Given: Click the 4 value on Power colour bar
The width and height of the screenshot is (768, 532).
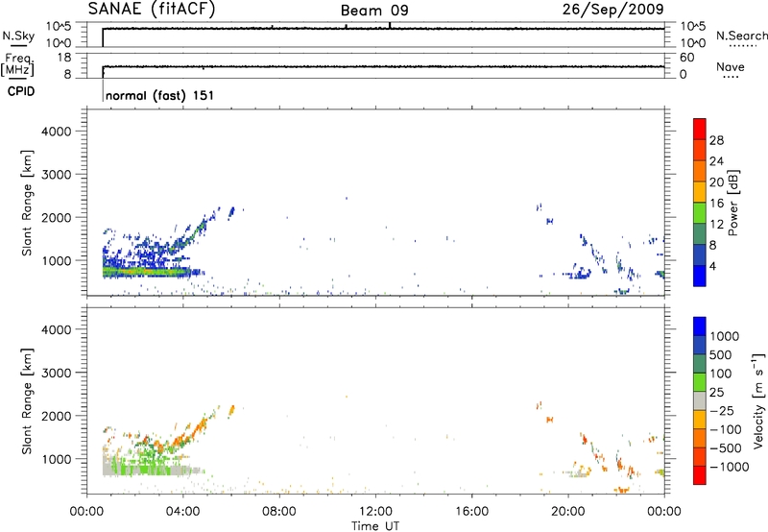Looking at the screenshot, I should (712, 267).
